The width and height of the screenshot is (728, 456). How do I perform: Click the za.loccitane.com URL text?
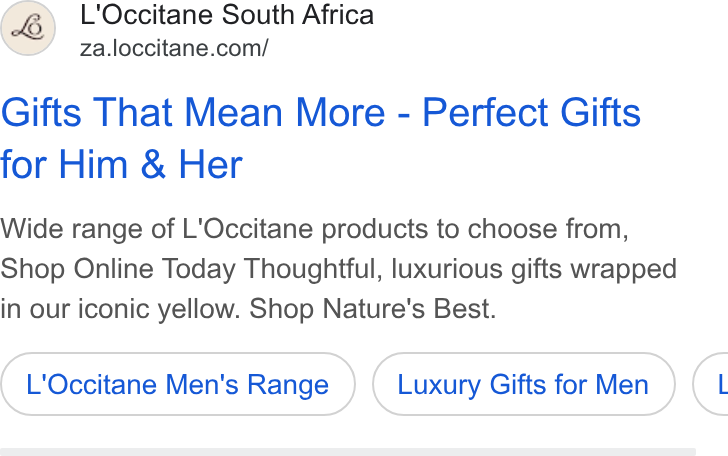[174, 48]
